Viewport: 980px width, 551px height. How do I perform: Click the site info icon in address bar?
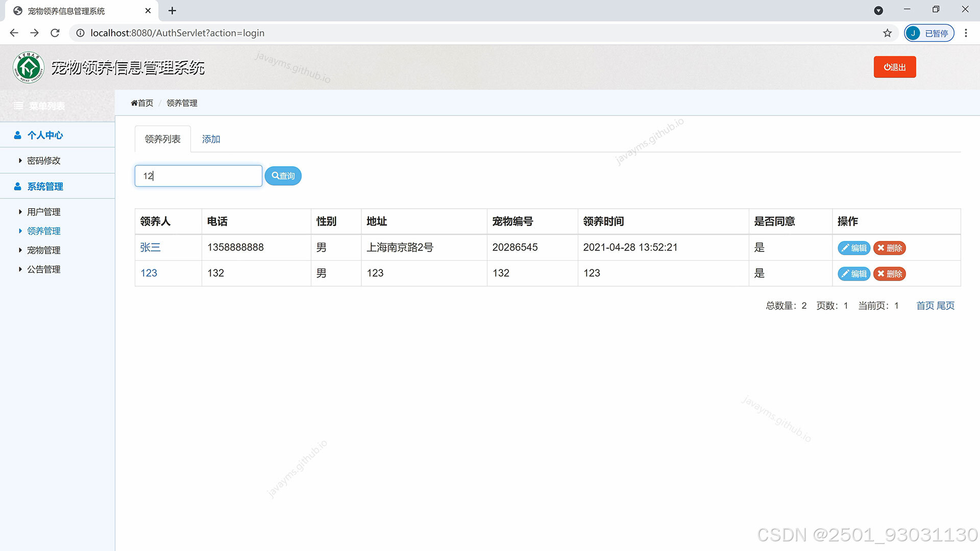(80, 33)
